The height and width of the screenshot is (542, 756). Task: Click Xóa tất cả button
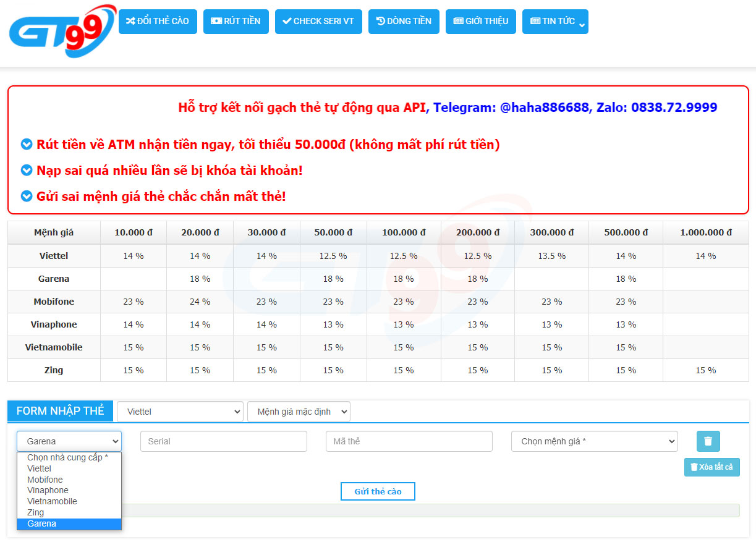tap(712, 467)
